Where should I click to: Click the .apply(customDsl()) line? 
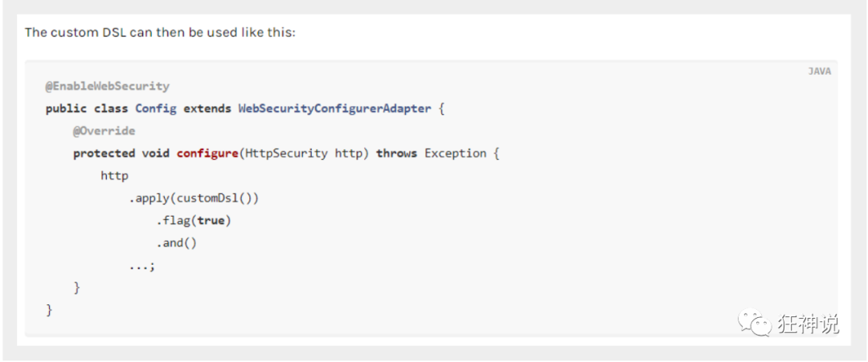(194, 198)
